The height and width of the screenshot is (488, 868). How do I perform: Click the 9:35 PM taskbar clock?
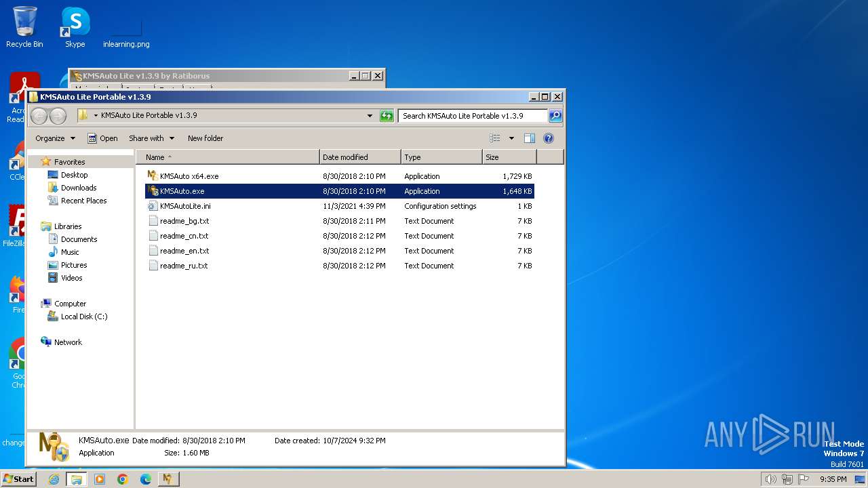[x=833, y=479]
